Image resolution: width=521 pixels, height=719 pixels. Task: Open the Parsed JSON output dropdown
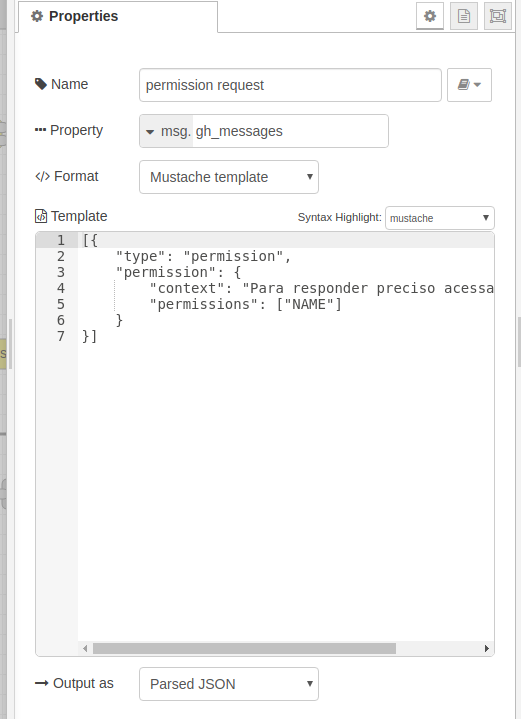(229, 684)
